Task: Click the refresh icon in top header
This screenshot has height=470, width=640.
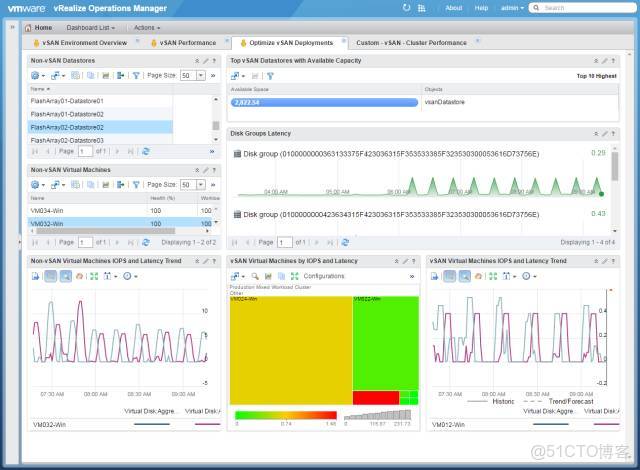Action: [x=406, y=8]
